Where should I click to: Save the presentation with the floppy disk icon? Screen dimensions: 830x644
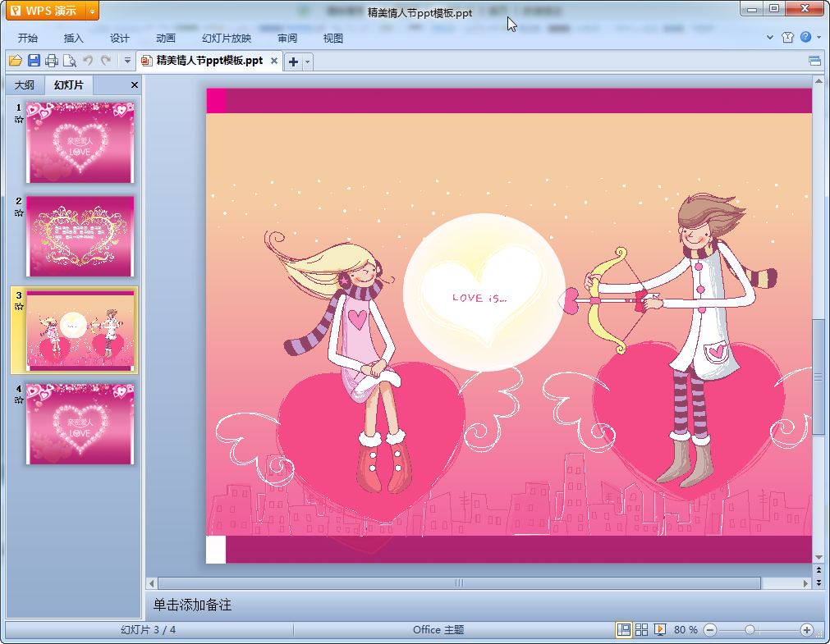click(34, 61)
